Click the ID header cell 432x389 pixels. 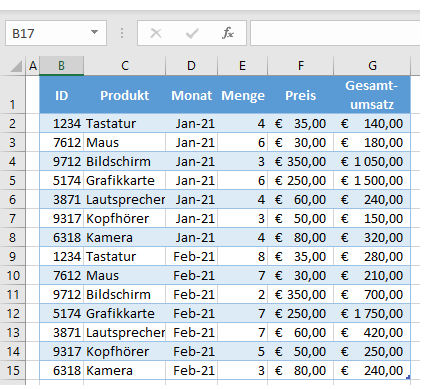click(61, 95)
